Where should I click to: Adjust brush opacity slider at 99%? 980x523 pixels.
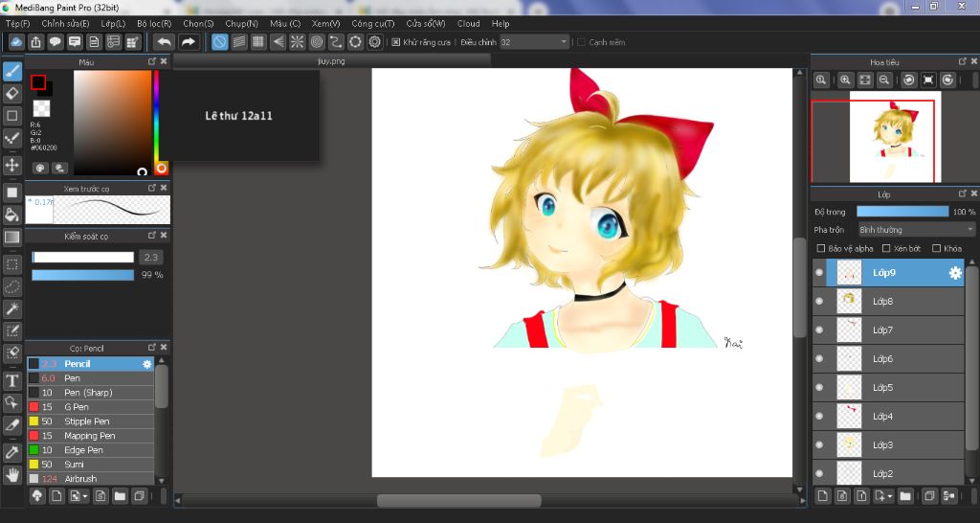click(83, 275)
